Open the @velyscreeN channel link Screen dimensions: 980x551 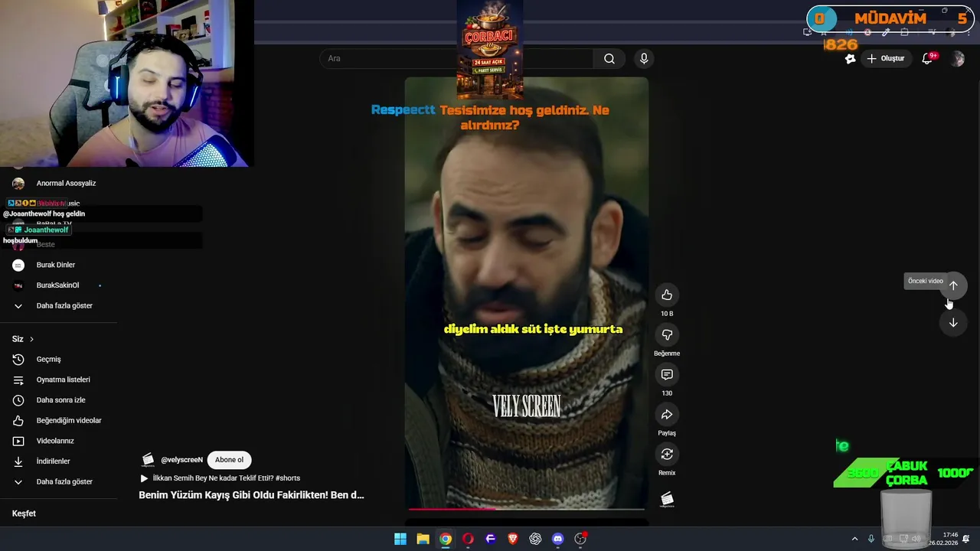181,460
